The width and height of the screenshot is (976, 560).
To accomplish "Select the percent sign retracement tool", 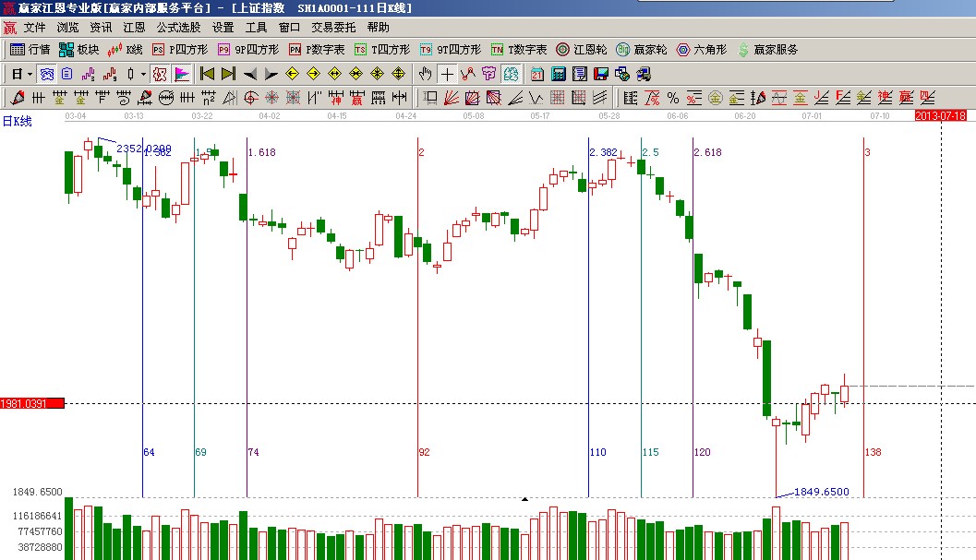I will [x=672, y=98].
